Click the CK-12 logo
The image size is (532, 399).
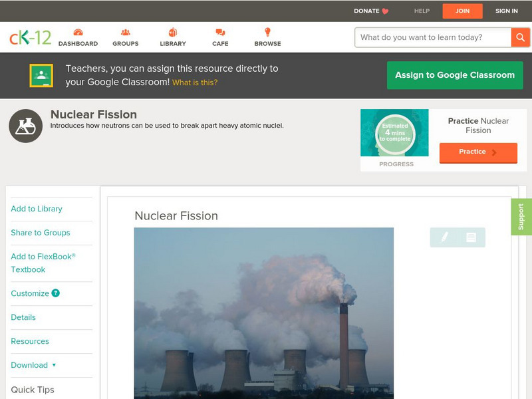(x=30, y=37)
